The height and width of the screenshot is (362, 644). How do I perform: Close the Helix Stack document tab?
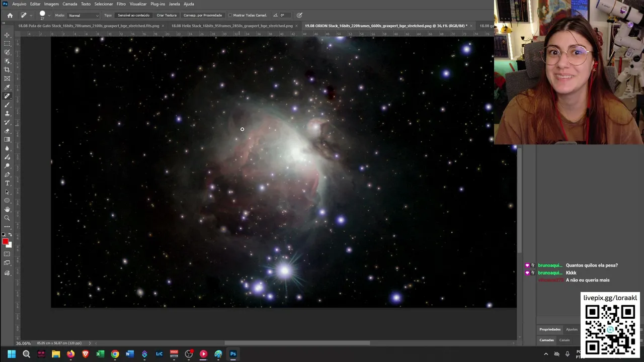coord(296,26)
